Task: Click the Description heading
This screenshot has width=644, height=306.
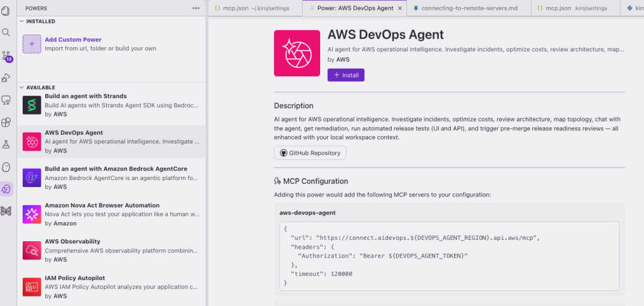Action: pyautogui.click(x=294, y=106)
